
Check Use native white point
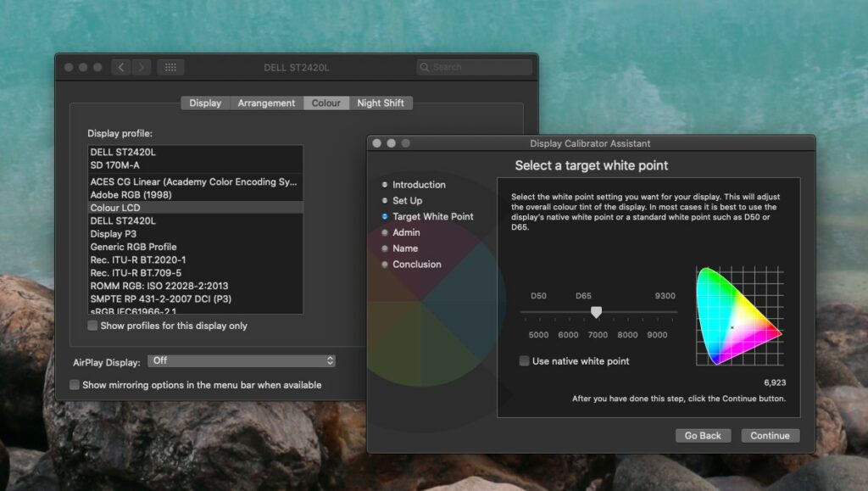click(524, 360)
